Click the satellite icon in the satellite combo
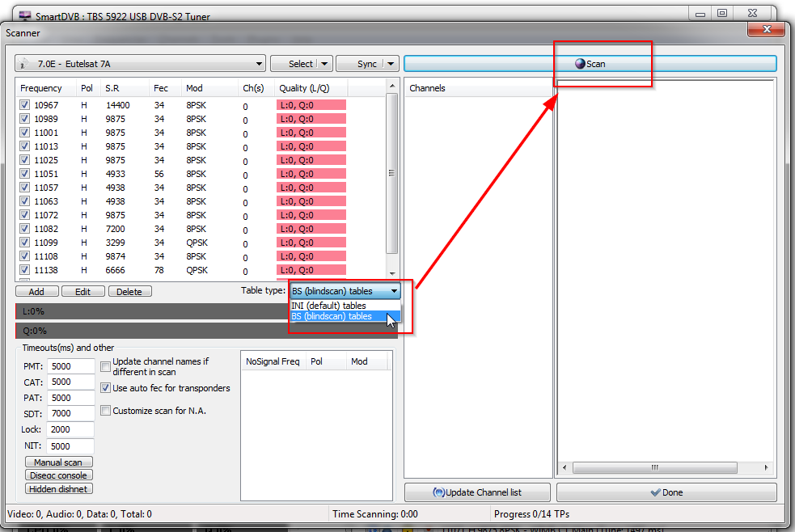This screenshot has height=532, width=795. 23,64
